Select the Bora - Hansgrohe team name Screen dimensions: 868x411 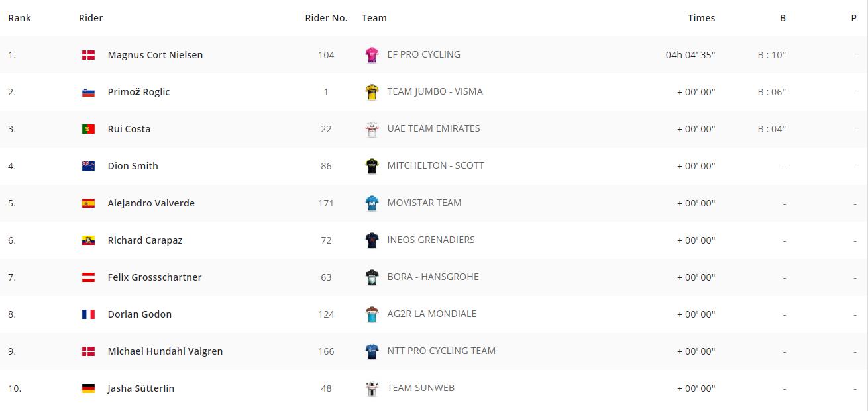click(x=433, y=277)
